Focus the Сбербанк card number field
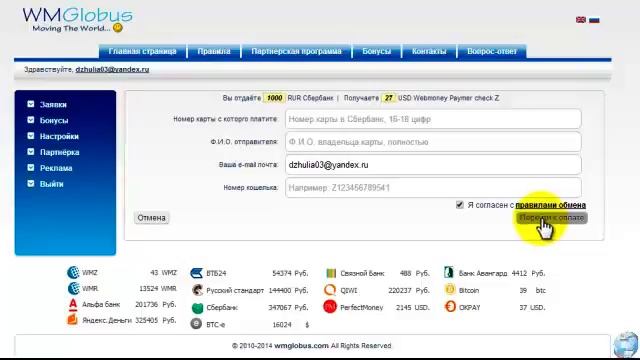Screen dimensions: 640x360 coord(433,119)
